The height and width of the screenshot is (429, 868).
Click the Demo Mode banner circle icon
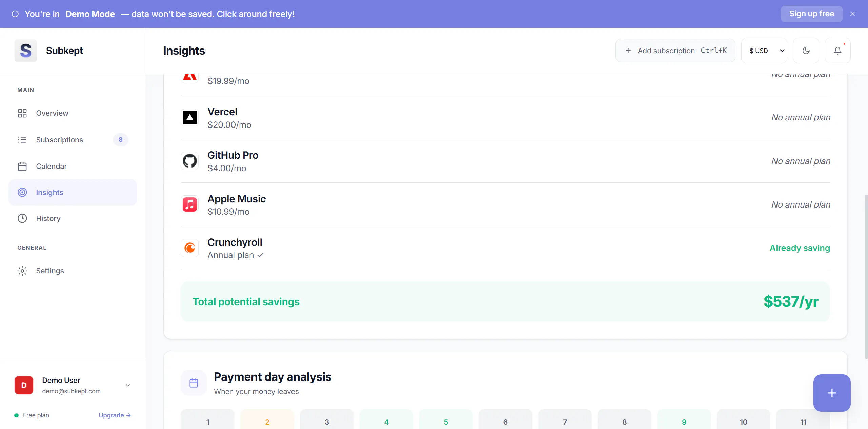(x=15, y=14)
